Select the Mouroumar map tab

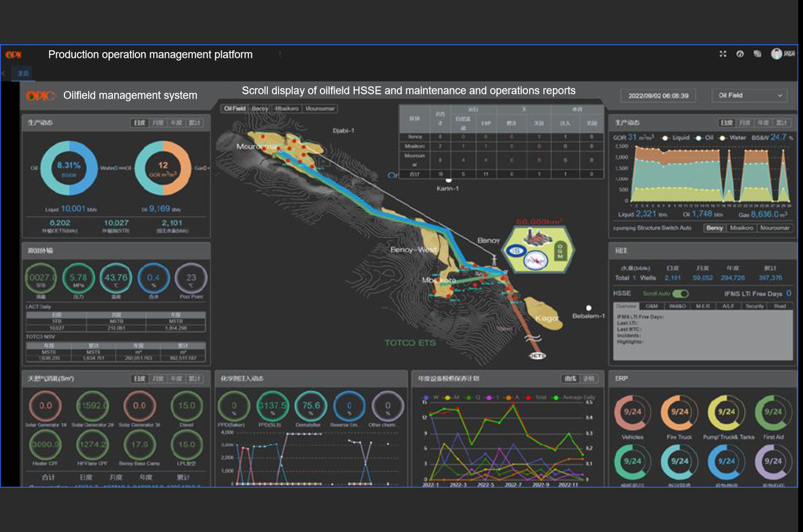coord(320,109)
